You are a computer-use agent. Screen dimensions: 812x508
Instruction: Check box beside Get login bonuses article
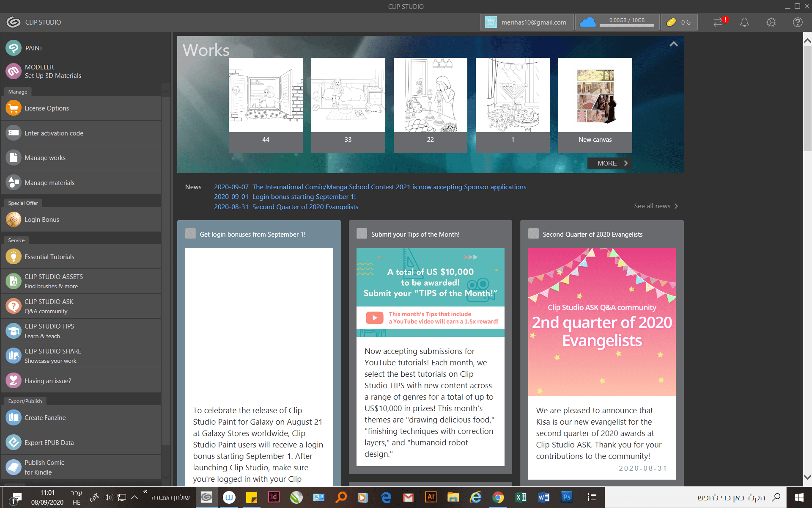tap(191, 234)
